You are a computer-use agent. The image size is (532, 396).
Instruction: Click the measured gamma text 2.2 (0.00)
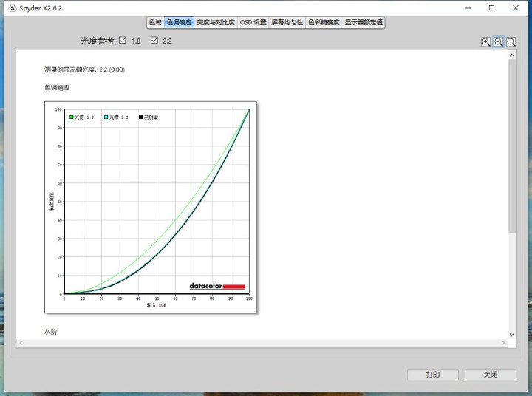(112, 69)
